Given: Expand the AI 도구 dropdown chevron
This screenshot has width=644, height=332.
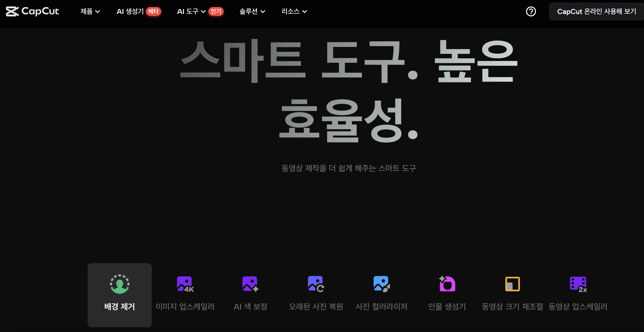Looking at the screenshot, I should (x=203, y=12).
